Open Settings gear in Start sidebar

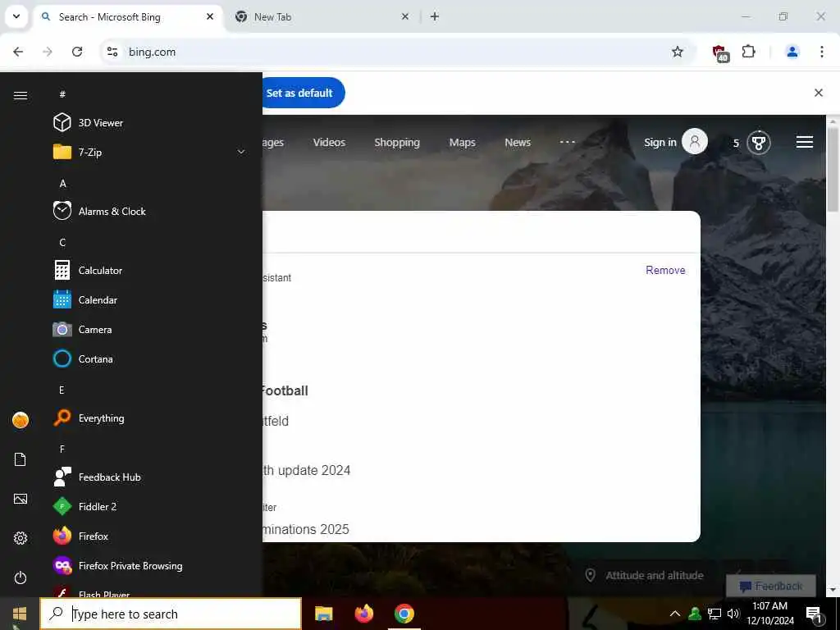click(x=21, y=538)
